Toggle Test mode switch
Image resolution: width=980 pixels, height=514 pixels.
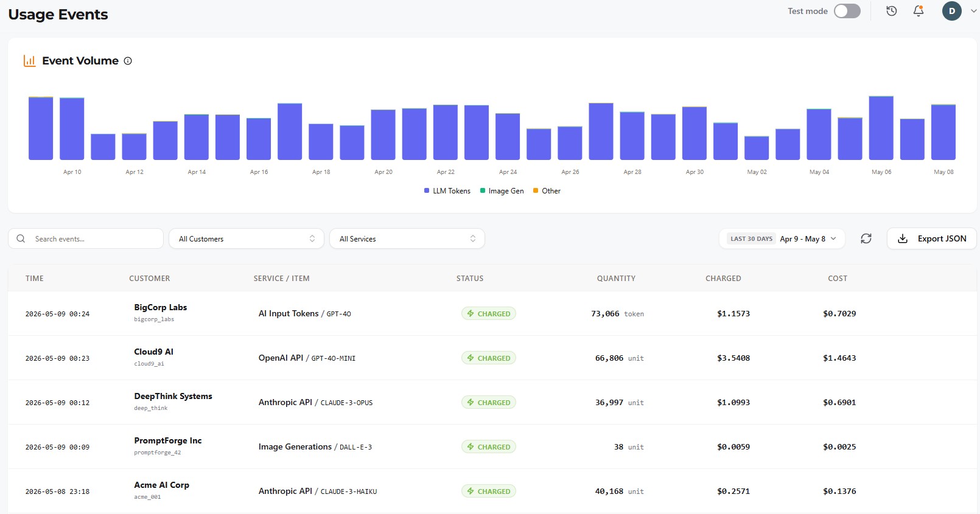tap(847, 11)
